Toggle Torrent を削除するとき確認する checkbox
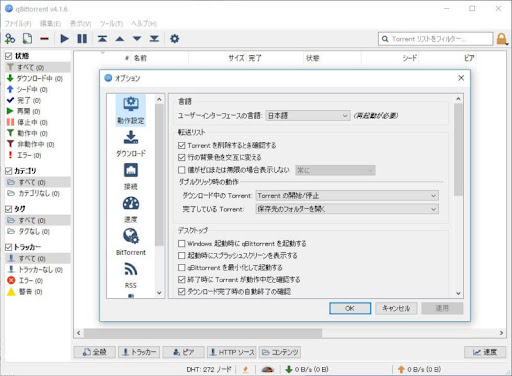The height and width of the screenshot is (376, 512). (x=182, y=145)
